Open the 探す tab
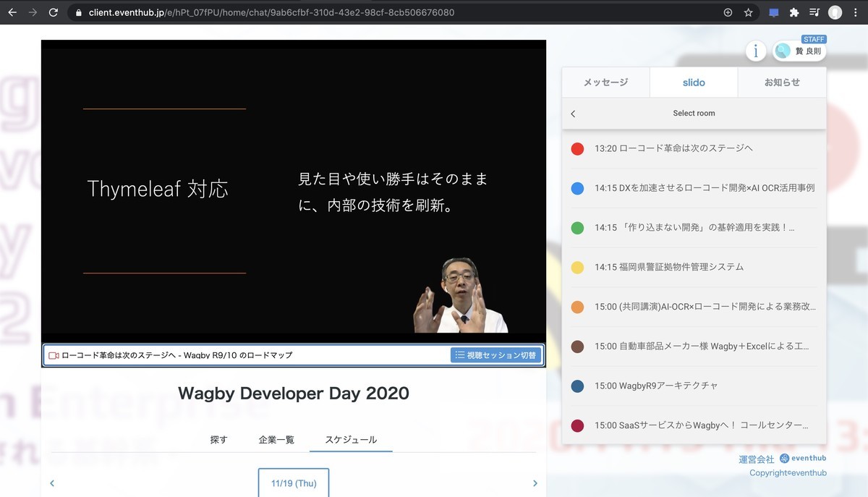868x497 pixels. pyautogui.click(x=218, y=440)
